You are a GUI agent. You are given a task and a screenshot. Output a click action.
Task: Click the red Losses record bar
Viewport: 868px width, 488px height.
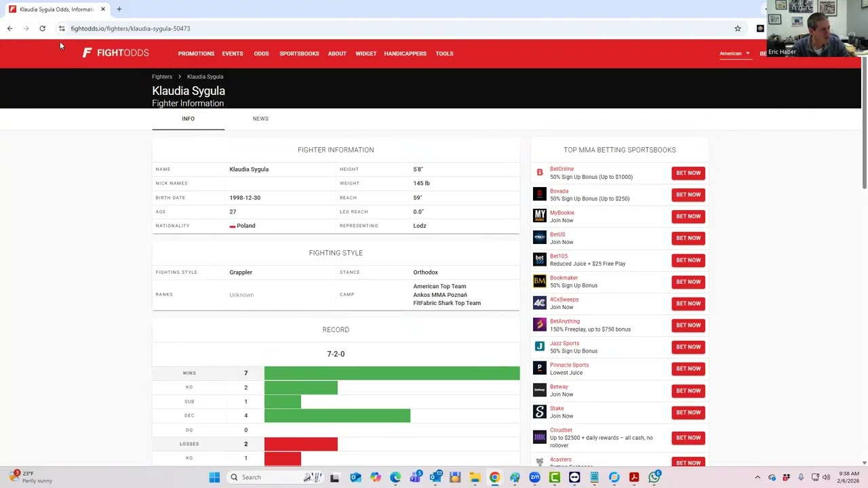click(301, 444)
